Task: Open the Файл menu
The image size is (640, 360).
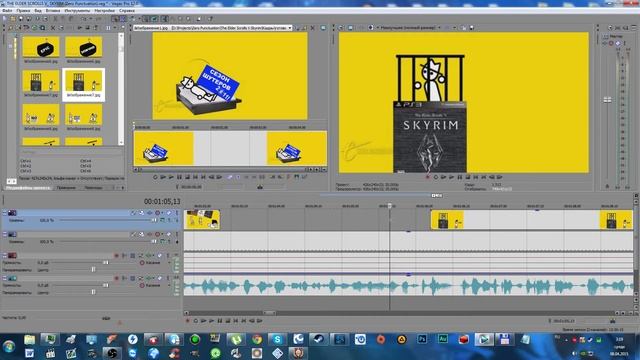Action: click(x=7, y=11)
